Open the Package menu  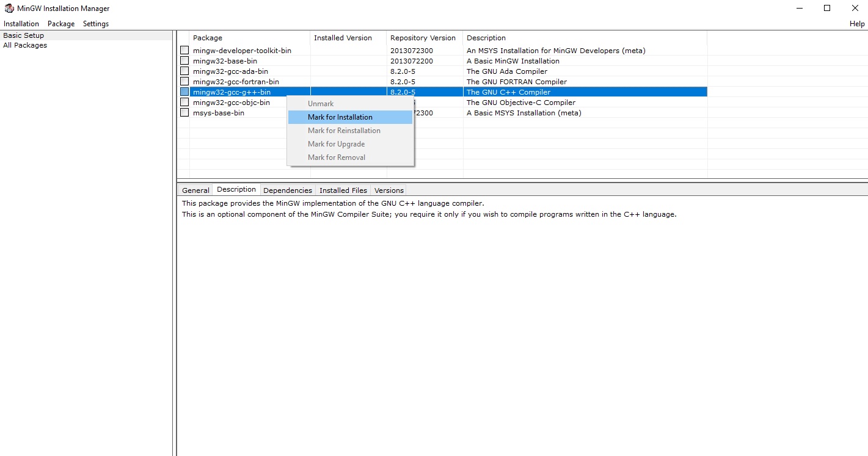(61, 24)
